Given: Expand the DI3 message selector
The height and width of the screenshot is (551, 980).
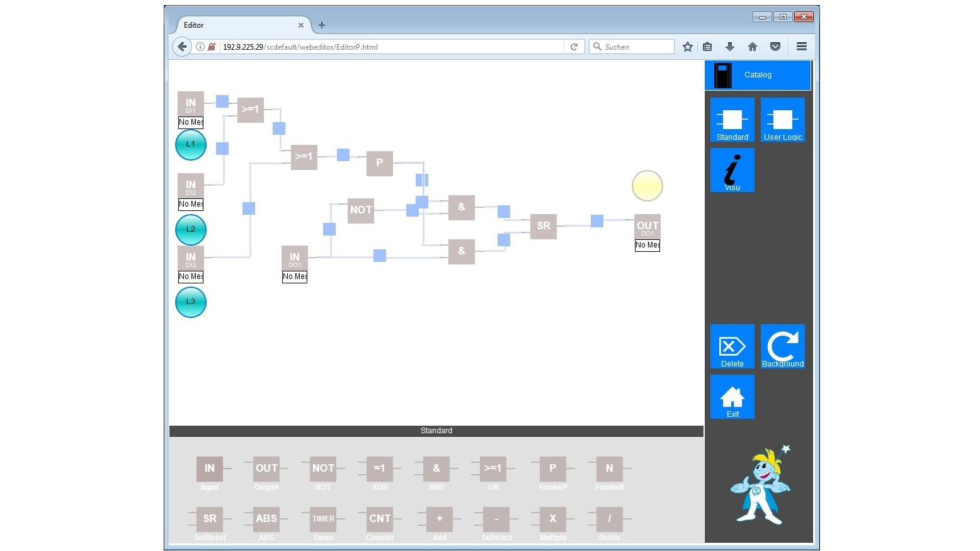Looking at the screenshot, I should (x=190, y=276).
